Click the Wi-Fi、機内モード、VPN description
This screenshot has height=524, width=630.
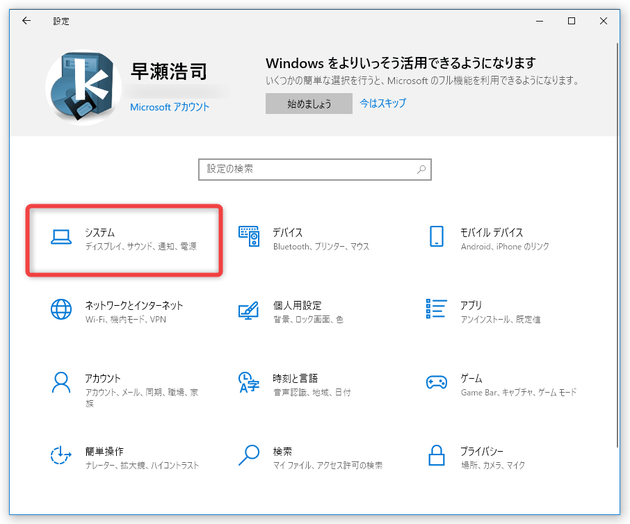(126, 319)
